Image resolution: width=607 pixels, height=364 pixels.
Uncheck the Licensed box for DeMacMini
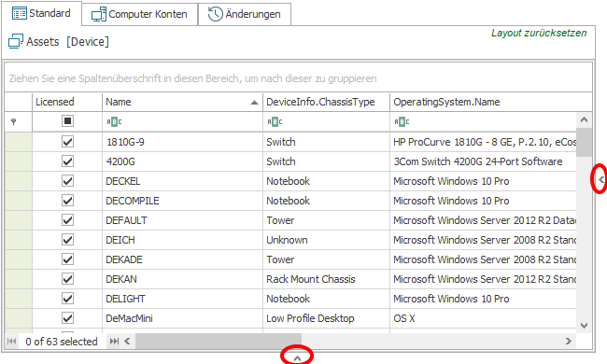click(68, 318)
